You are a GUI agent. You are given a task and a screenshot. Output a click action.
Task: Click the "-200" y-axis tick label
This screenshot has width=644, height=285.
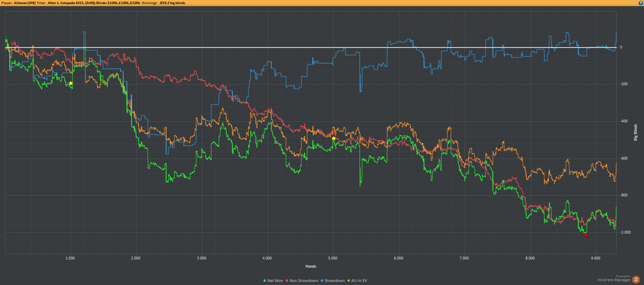coord(624,84)
